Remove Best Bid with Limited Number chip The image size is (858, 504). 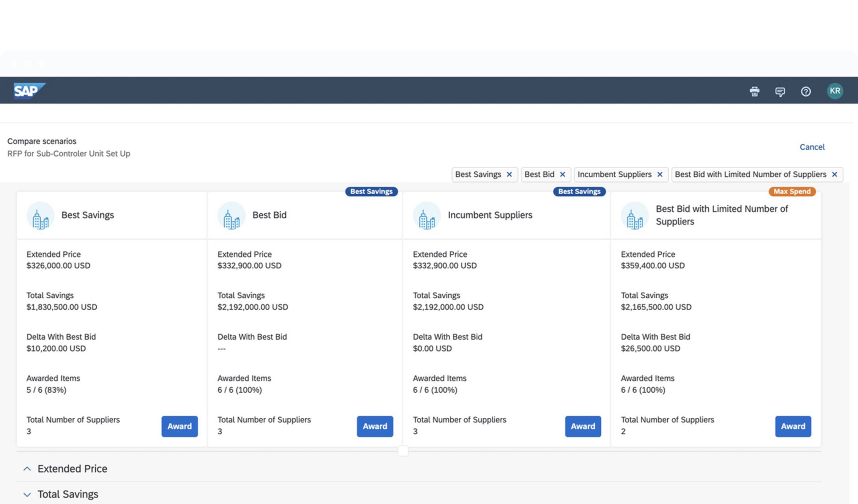[x=835, y=175]
